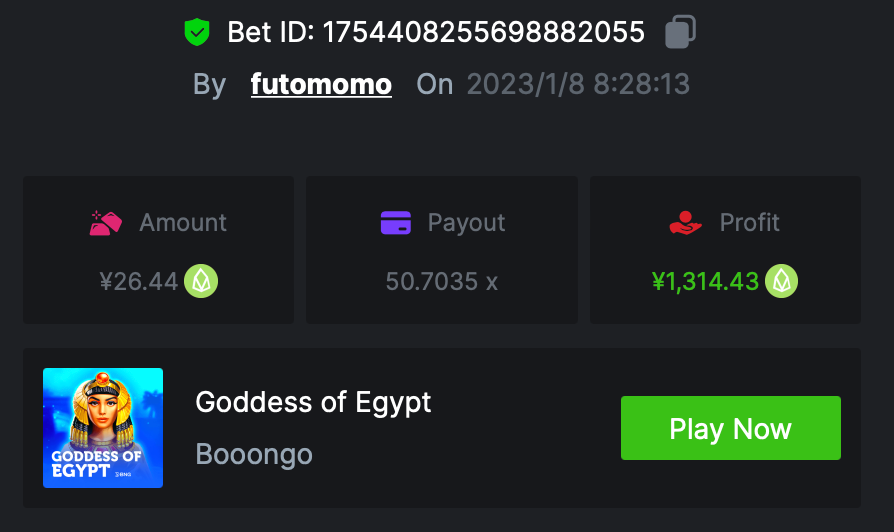Click the 50.7035 x payout value
894x532 pixels.
[x=441, y=282]
